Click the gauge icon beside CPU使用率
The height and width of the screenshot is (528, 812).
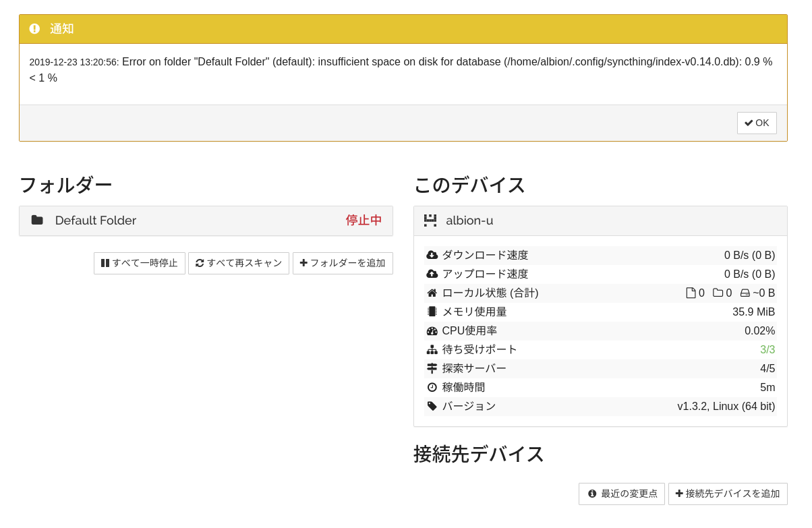tap(432, 330)
